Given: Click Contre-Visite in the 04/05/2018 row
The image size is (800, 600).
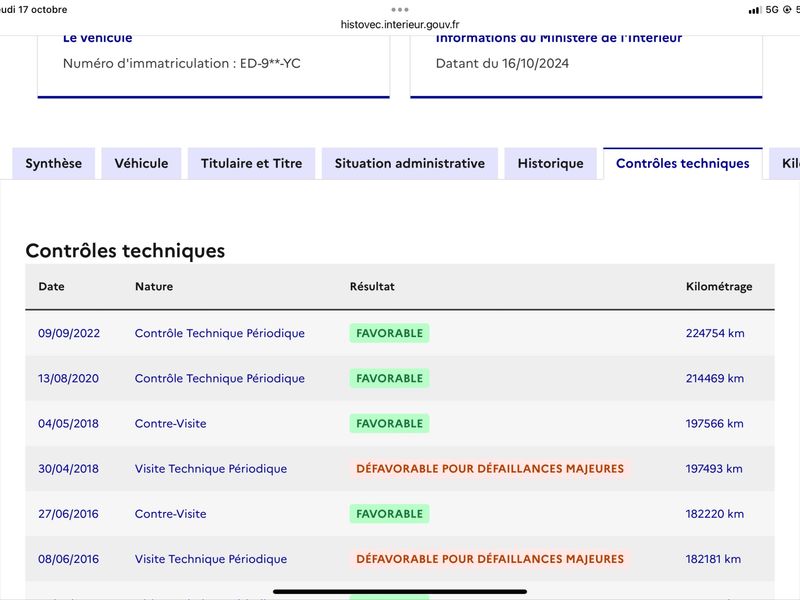Looking at the screenshot, I should [x=170, y=423].
